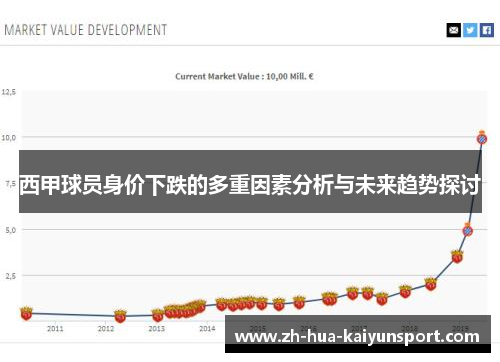Select the 10,0 Mill. data point marker

482,138
